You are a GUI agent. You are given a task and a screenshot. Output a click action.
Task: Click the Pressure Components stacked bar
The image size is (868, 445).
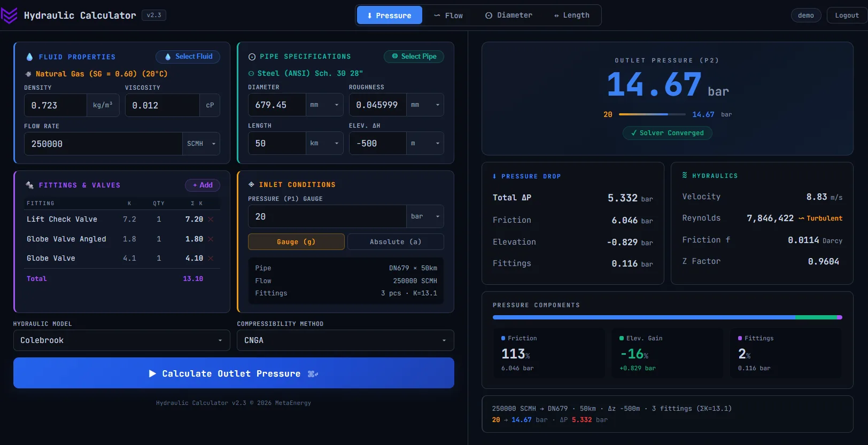pyautogui.click(x=668, y=317)
